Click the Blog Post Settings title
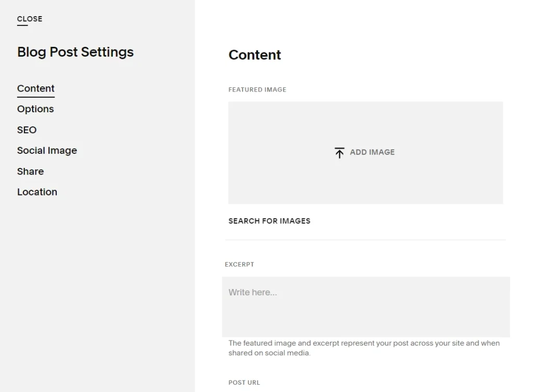The width and height of the screenshot is (533, 392). (75, 52)
